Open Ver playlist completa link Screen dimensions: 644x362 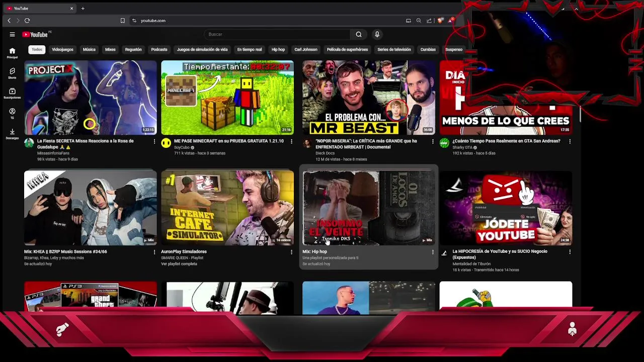tap(179, 264)
